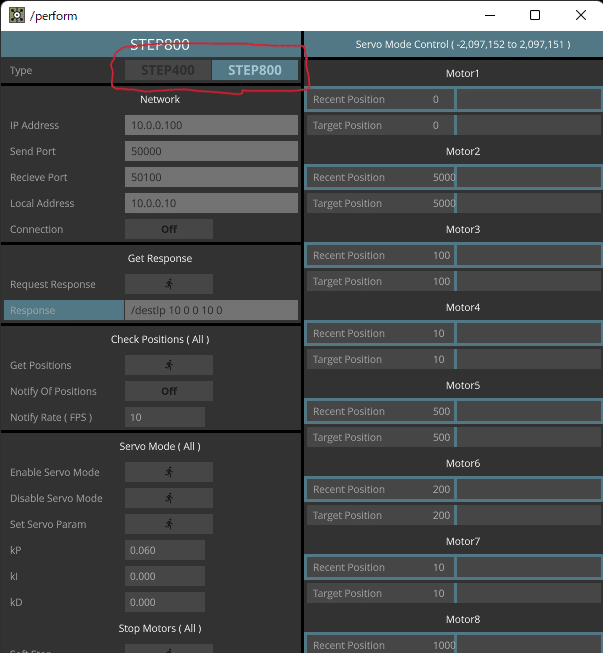Click the Type parameter label

(21, 70)
